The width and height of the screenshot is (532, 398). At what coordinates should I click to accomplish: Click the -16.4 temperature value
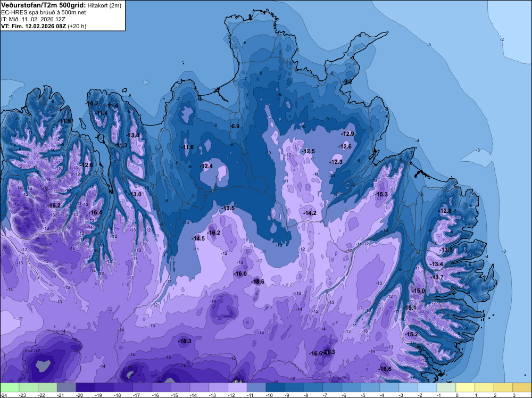point(95,213)
